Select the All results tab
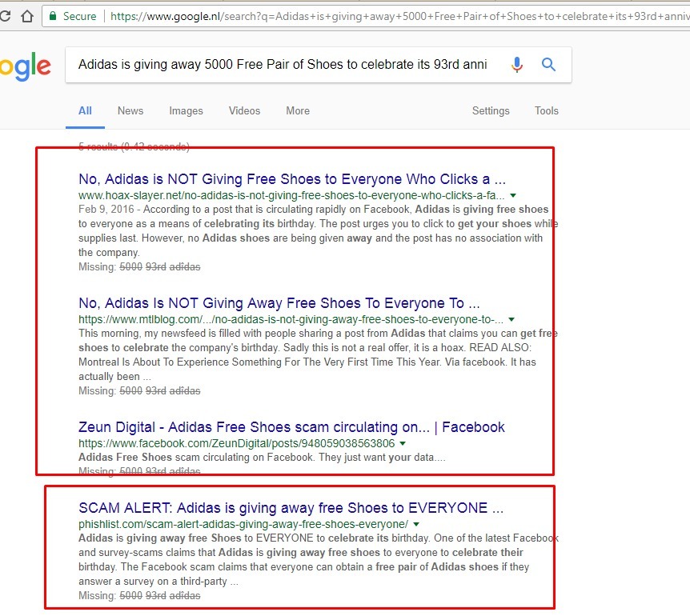Viewport: 690px width, 616px height. 85,111
